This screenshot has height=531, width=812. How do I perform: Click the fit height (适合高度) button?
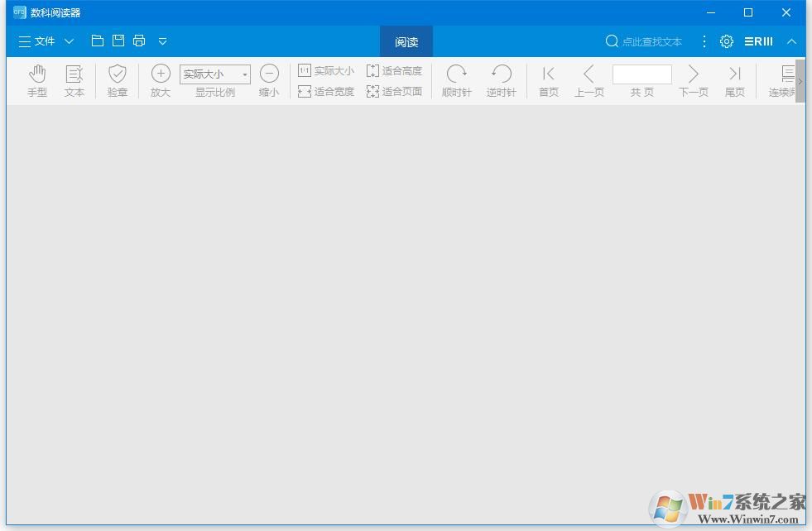click(x=394, y=71)
